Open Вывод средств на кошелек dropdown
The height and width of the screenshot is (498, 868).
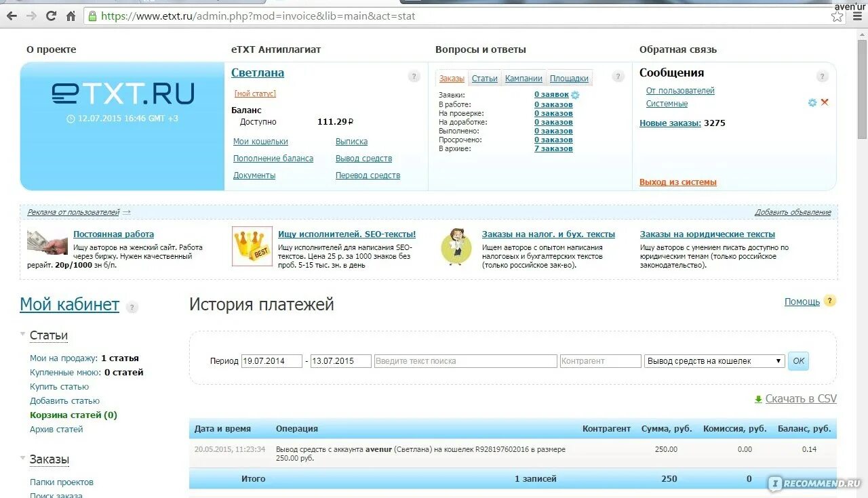tap(715, 361)
